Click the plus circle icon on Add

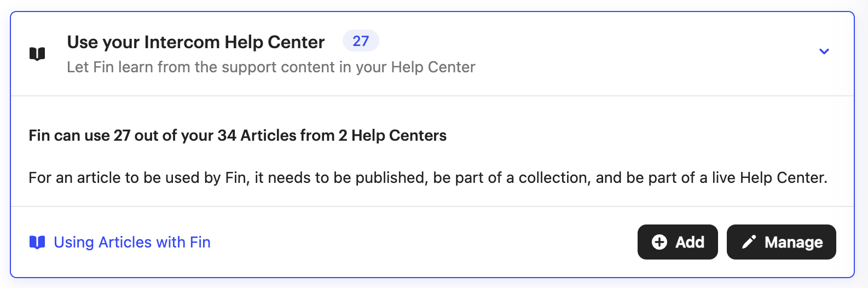659,242
